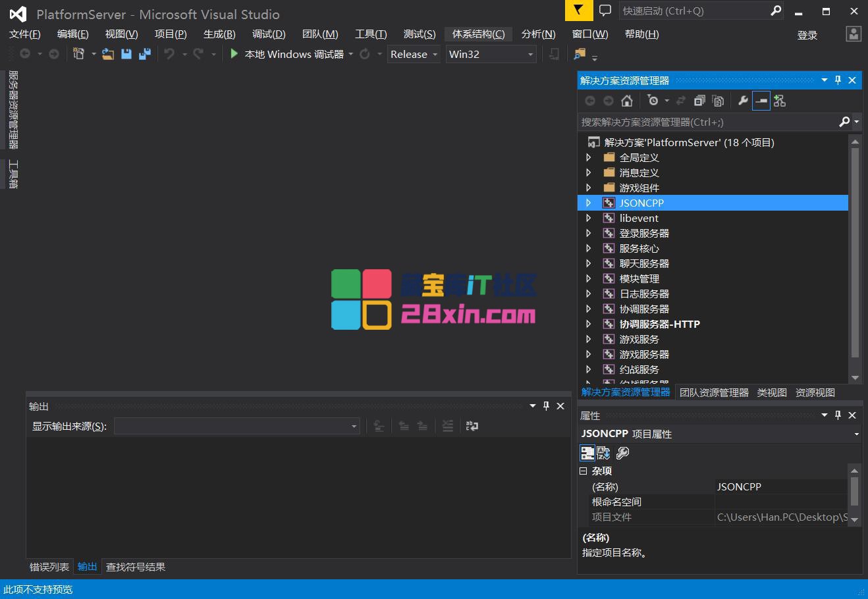Pin the Solution Explorer panel pushpin
Image resolution: width=868 pixels, height=599 pixels.
point(838,80)
